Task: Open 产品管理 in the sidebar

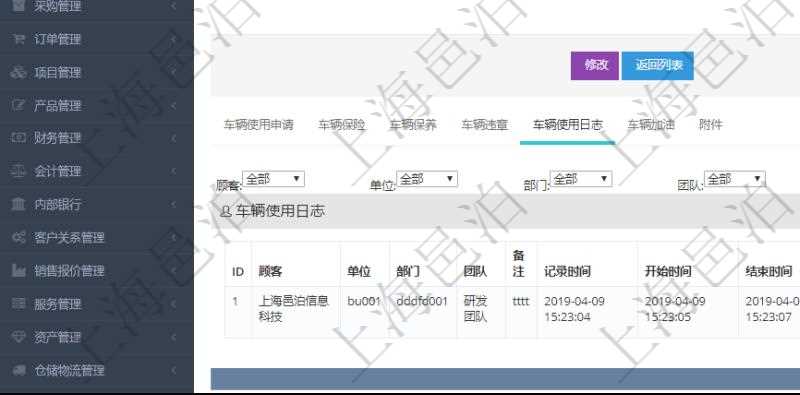Action: pos(58,106)
